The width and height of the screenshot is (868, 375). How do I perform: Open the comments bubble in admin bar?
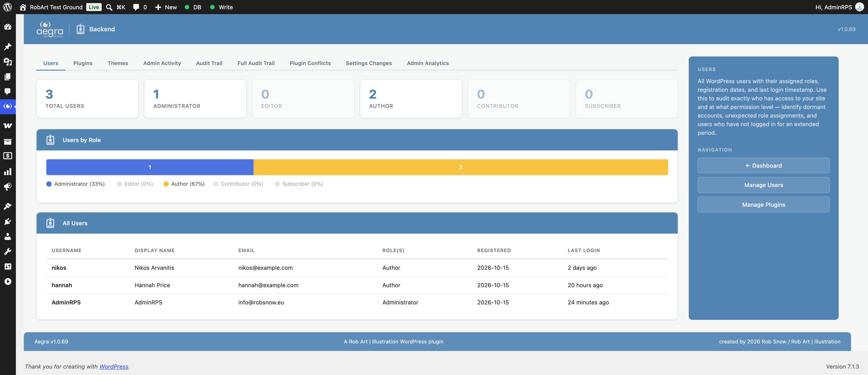pos(136,7)
